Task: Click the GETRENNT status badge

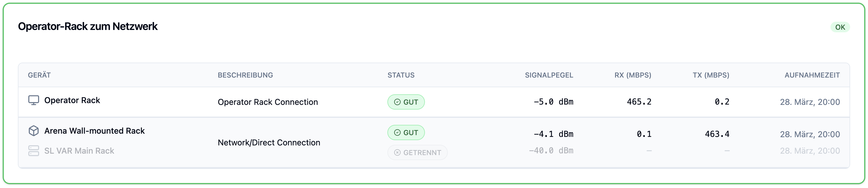Action: 417,152
